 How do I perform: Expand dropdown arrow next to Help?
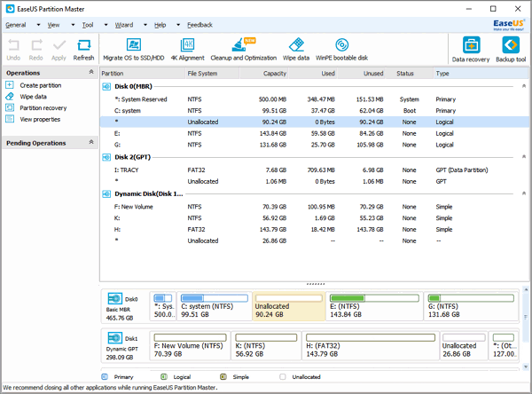tap(178, 25)
